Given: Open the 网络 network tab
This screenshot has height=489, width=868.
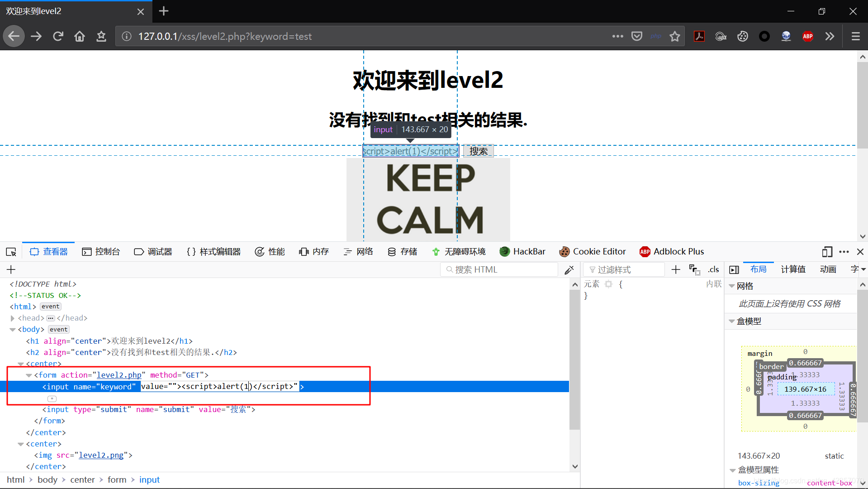Looking at the screenshot, I should 358,252.
